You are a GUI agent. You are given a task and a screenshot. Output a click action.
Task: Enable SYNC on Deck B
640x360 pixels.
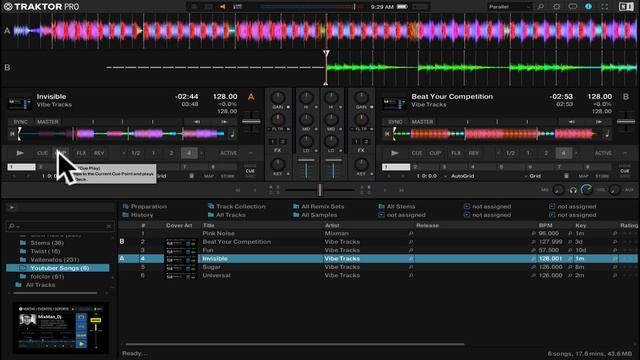click(395, 122)
